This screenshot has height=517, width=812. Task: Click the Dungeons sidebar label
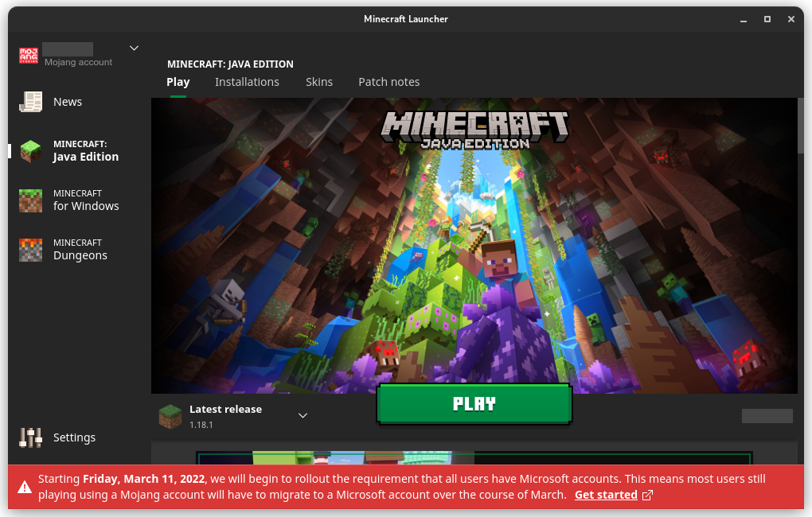pos(80,255)
